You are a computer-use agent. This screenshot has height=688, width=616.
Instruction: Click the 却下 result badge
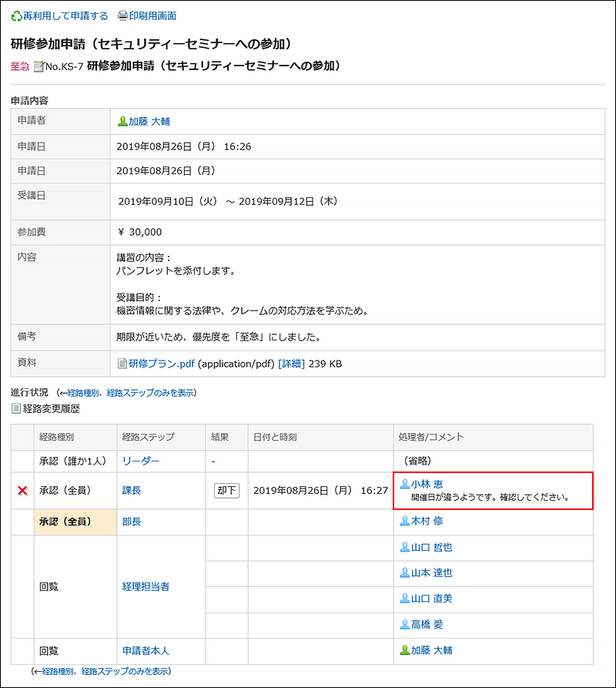[x=226, y=491]
